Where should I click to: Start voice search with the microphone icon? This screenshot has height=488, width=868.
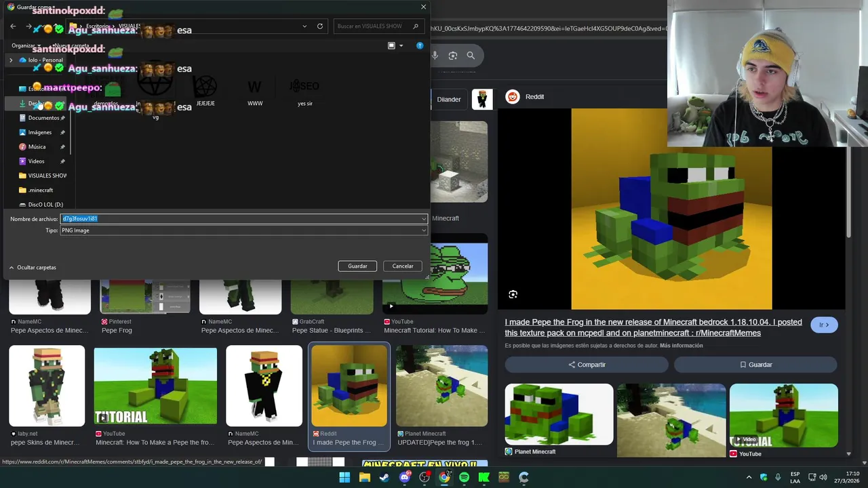click(x=435, y=56)
